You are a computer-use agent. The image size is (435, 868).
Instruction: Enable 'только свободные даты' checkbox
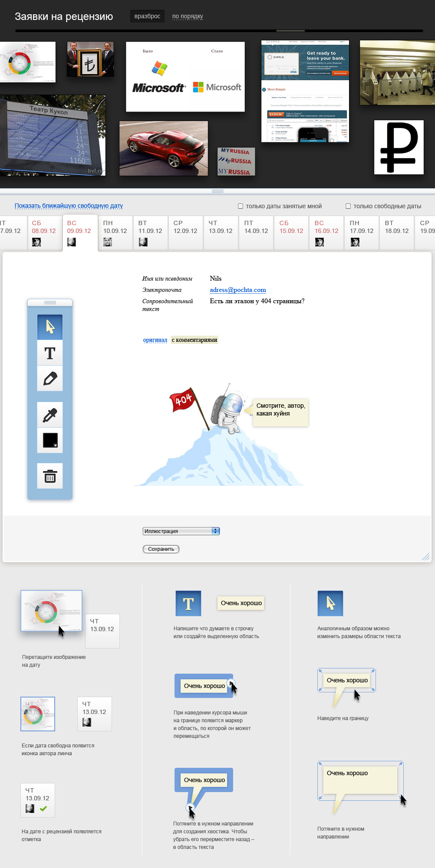pyautogui.click(x=348, y=206)
